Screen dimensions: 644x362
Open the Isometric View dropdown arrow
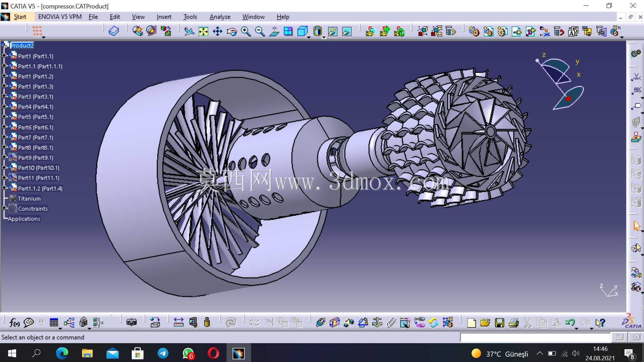pos(309,37)
